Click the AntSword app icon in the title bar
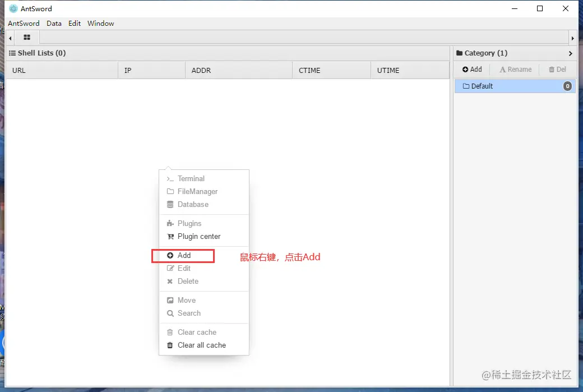583x392 pixels. [13, 8]
